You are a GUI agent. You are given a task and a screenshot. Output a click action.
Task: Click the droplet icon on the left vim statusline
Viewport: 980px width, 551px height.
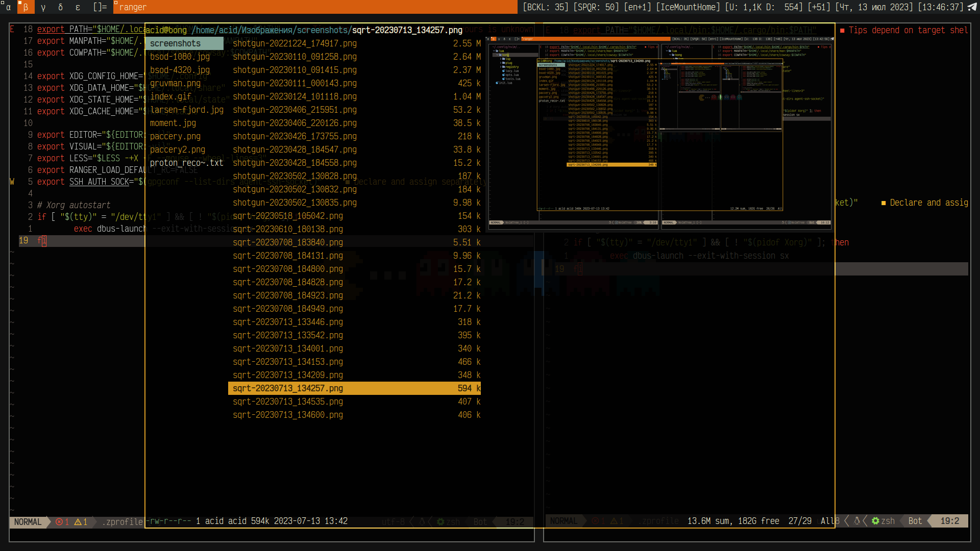click(x=422, y=522)
